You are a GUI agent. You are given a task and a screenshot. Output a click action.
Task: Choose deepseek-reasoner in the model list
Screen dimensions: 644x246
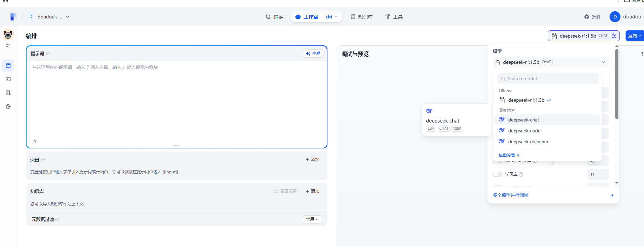[547, 142]
